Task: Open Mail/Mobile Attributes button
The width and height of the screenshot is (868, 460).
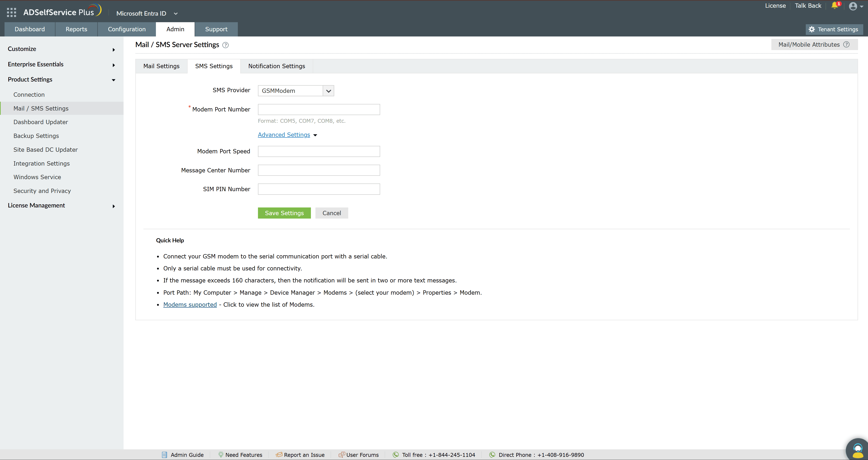Action: [814, 45]
